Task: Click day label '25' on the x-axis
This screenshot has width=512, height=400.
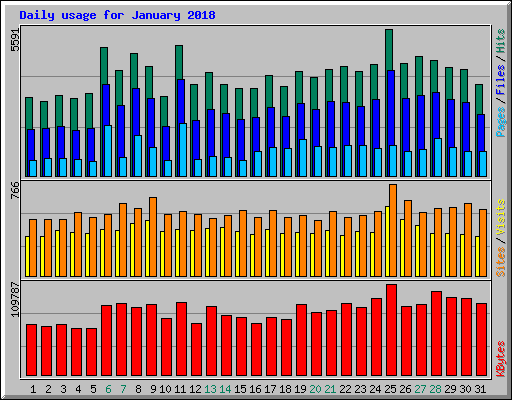Action: coord(390,389)
